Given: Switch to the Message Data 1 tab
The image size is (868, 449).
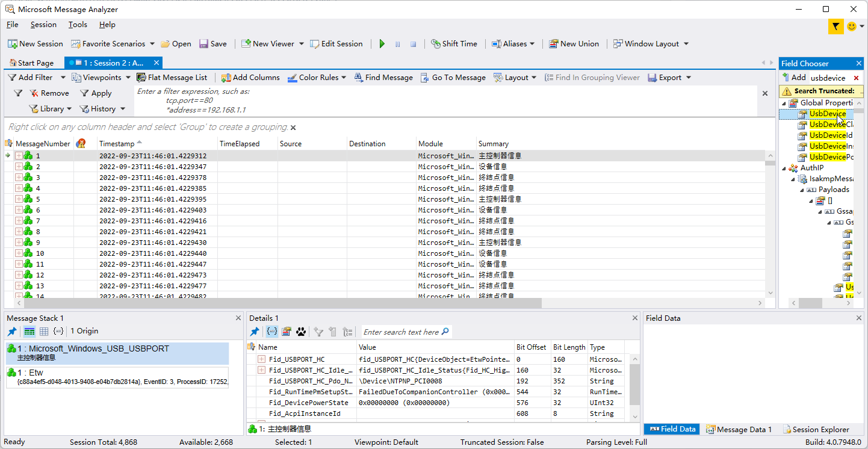Looking at the screenshot, I should 739,429.
